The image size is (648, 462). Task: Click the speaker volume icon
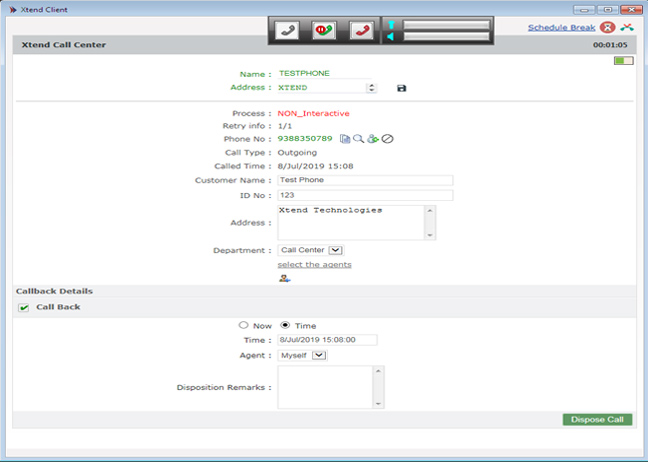tap(391, 37)
